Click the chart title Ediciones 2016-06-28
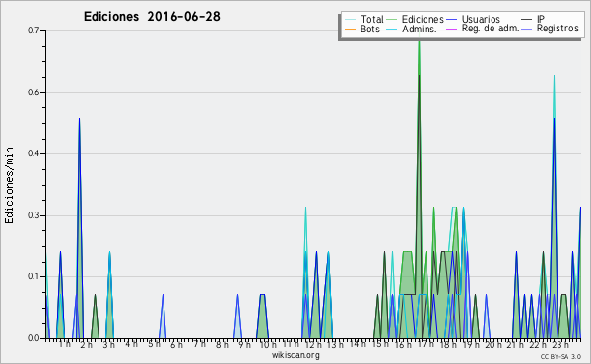 coord(152,17)
